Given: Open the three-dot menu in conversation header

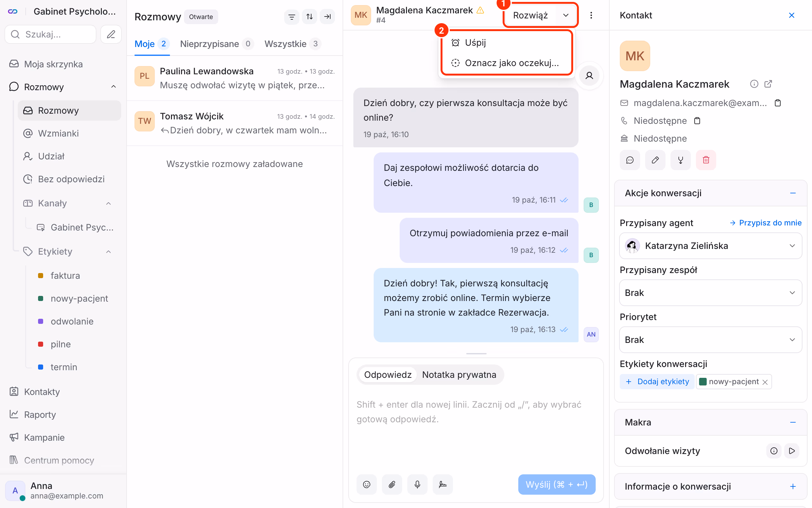Looking at the screenshot, I should tap(591, 15).
